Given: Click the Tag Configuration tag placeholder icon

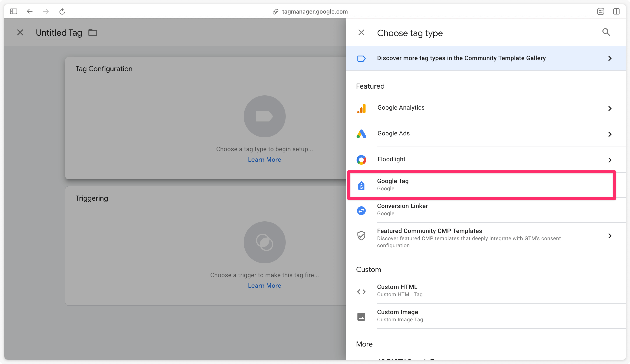Looking at the screenshot, I should pos(264,116).
